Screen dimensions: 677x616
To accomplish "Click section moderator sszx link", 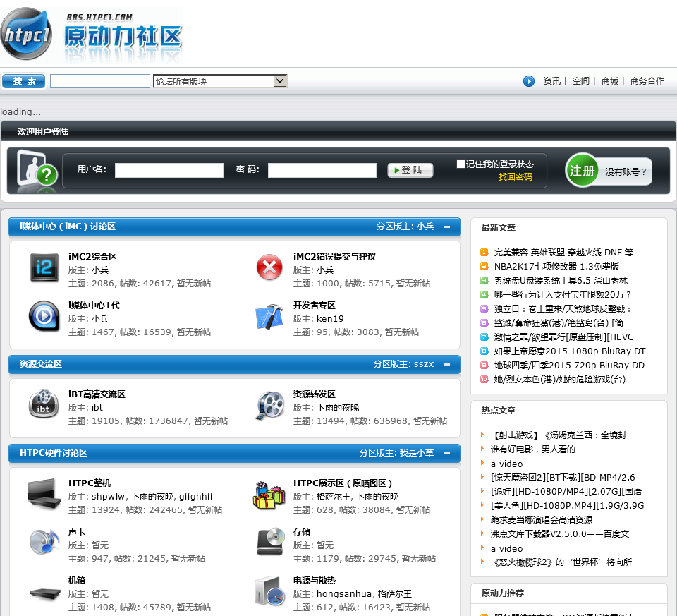I will coord(424,364).
